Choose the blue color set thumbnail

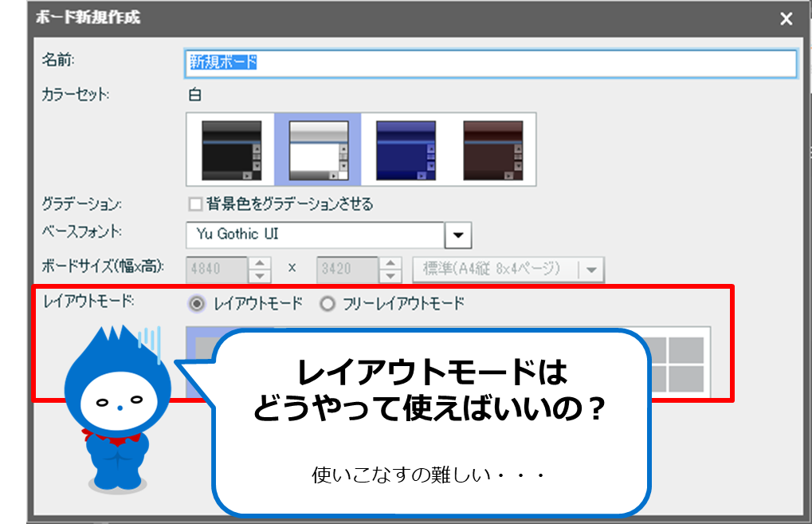tap(406, 149)
